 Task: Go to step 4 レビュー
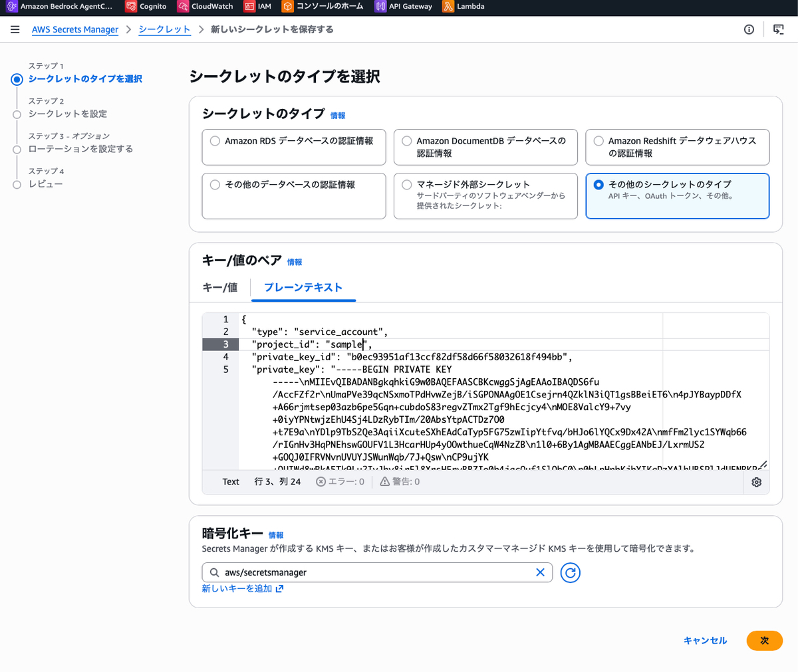45,184
